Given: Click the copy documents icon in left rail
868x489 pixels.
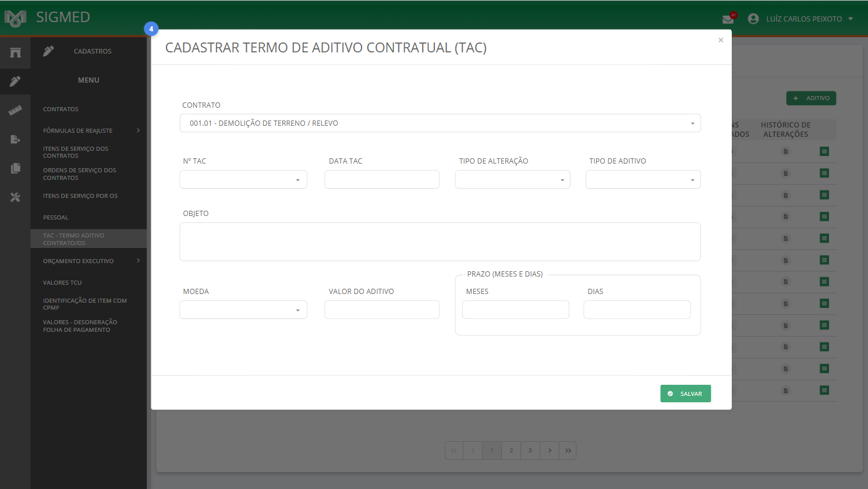Looking at the screenshot, I should tap(15, 168).
